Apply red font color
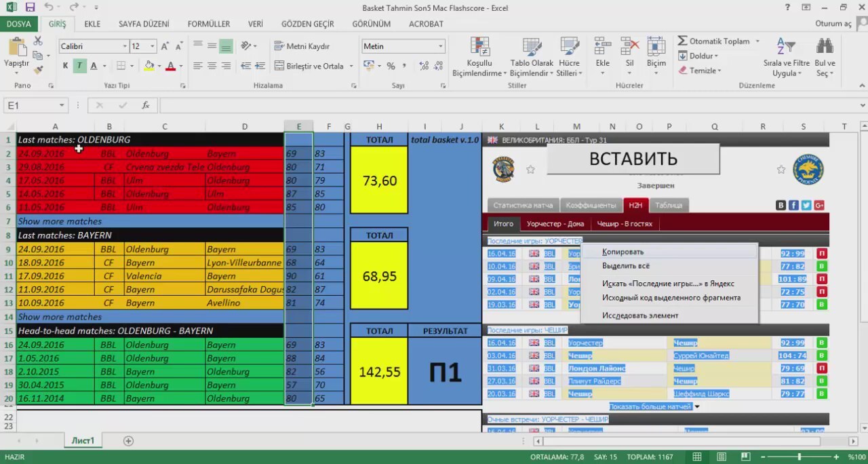868x464 pixels. 170,66
